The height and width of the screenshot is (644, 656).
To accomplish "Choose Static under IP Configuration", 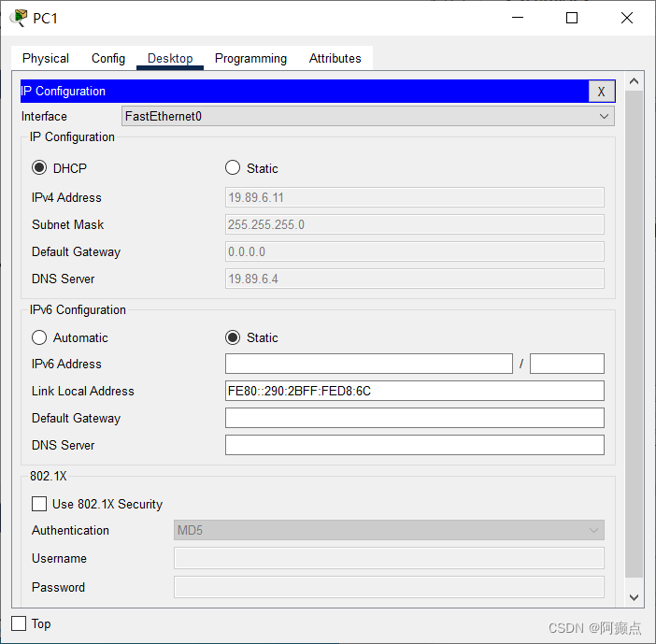I will [233, 168].
